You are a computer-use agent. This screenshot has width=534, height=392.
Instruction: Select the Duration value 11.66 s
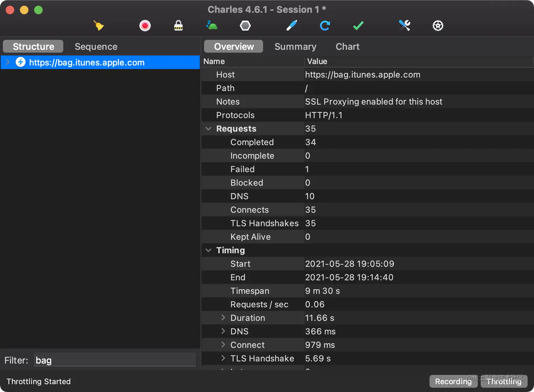click(x=320, y=318)
